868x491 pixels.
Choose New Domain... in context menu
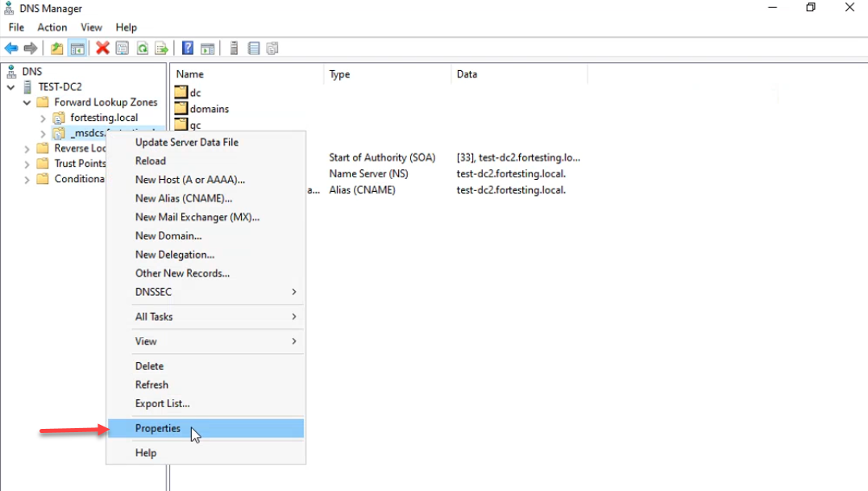click(206, 235)
